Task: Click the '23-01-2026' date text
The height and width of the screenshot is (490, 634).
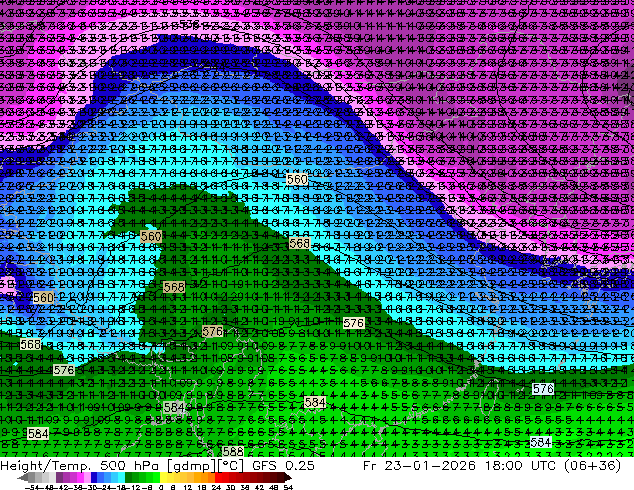Action: tap(430, 466)
